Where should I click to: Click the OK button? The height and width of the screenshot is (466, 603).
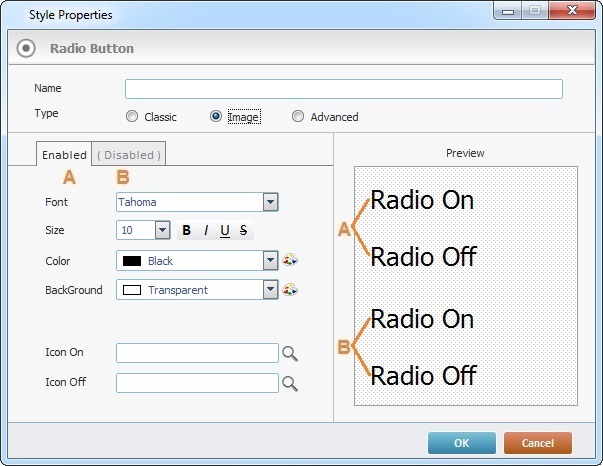point(461,443)
